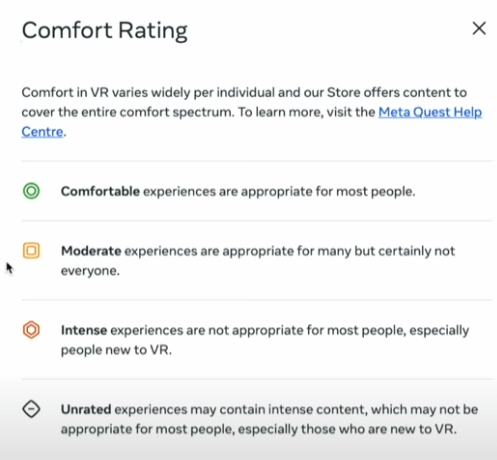This screenshot has width=497, height=460.
Task: Click the orange Intense rating hexagon icon
Action: point(31,330)
